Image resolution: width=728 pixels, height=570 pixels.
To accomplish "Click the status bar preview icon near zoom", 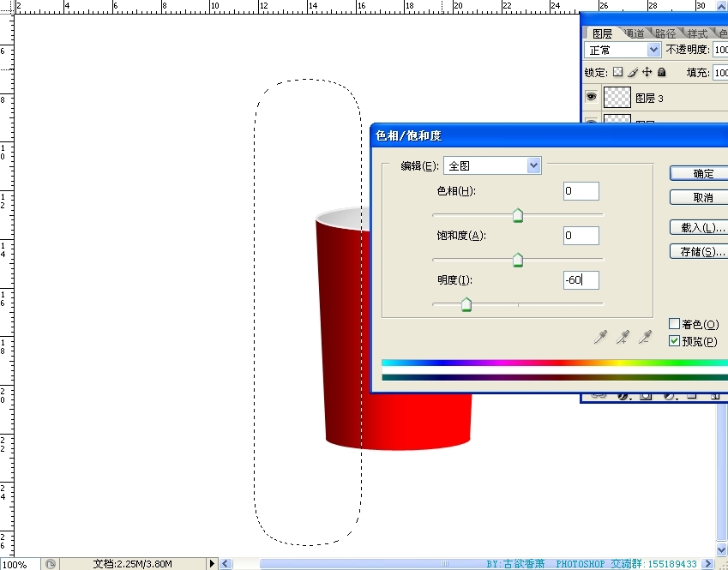I will [x=51, y=564].
